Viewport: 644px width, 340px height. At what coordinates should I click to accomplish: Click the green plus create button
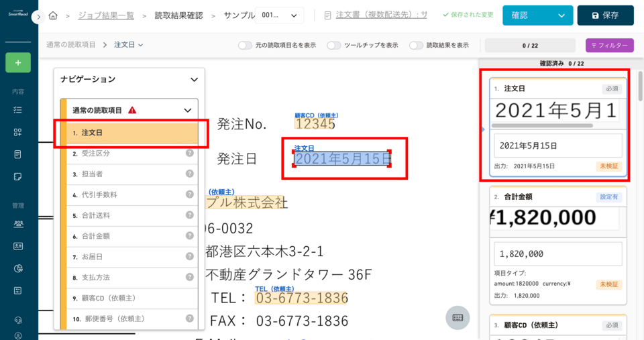[18, 62]
